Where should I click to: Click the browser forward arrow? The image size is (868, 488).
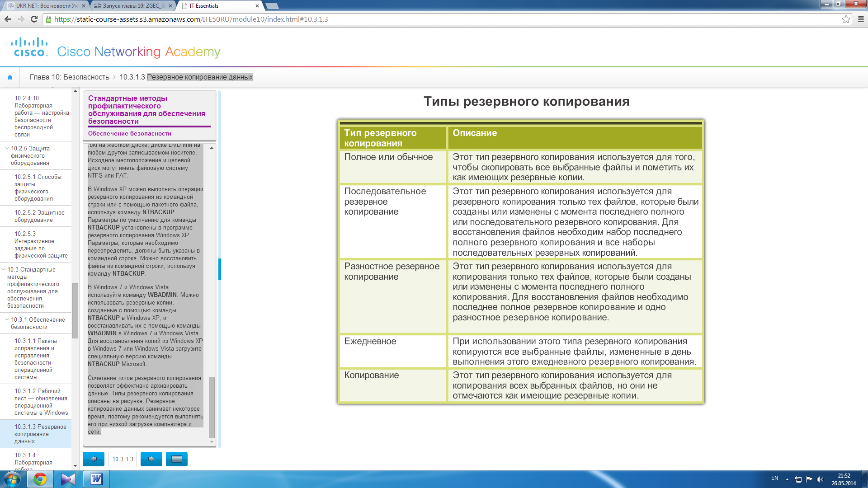(x=21, y=19)
